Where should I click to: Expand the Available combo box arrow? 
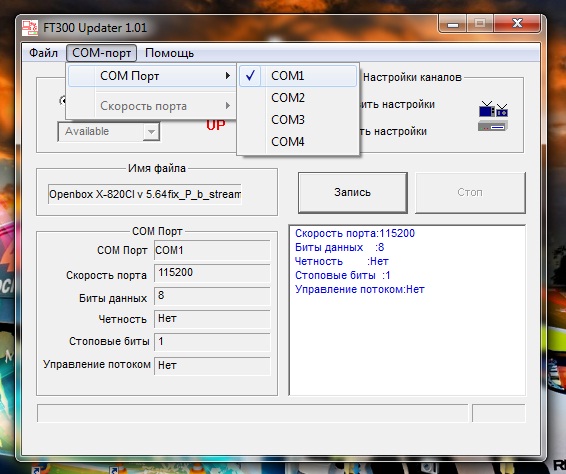point(151,132)
